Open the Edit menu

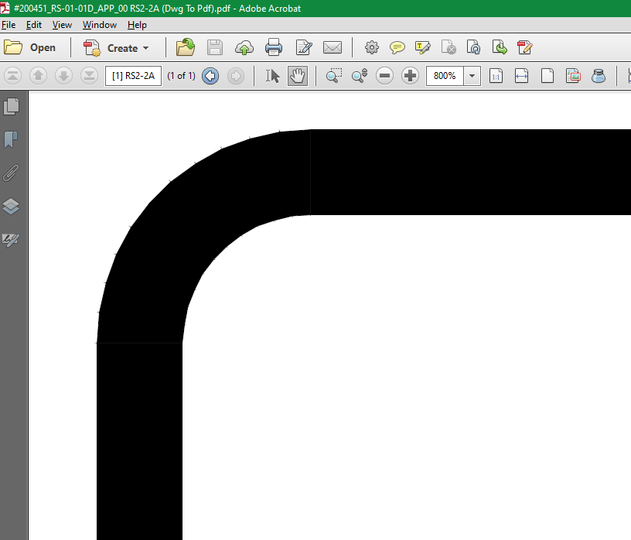tap(34, 25)
